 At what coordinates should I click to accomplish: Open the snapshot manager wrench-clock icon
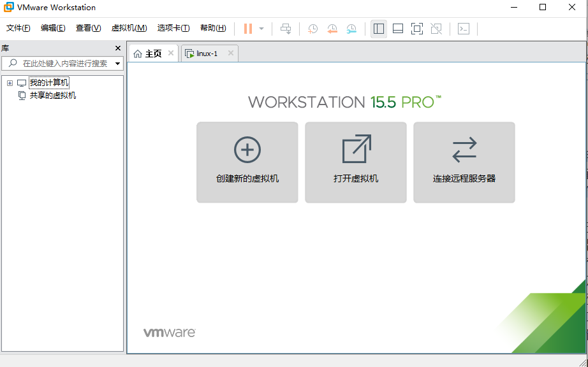351,29
